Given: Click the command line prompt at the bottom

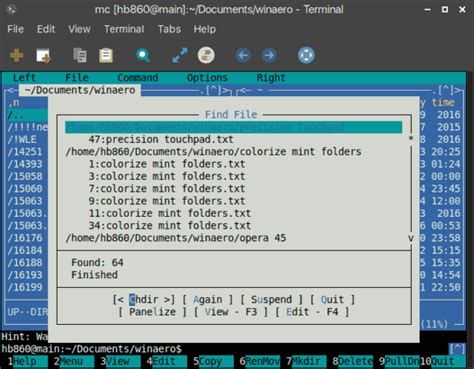Looking at the screenshot, I should (x=92, y=349).
